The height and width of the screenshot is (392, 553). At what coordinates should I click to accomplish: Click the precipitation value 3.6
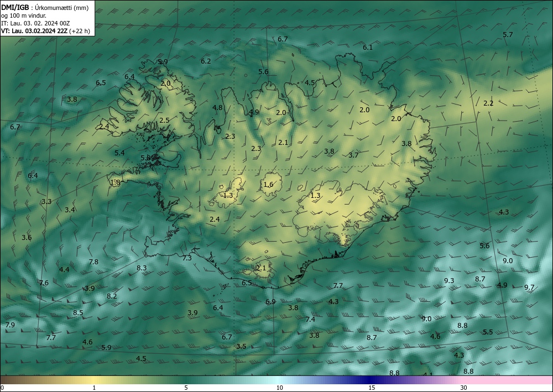(x=27, y=238)
